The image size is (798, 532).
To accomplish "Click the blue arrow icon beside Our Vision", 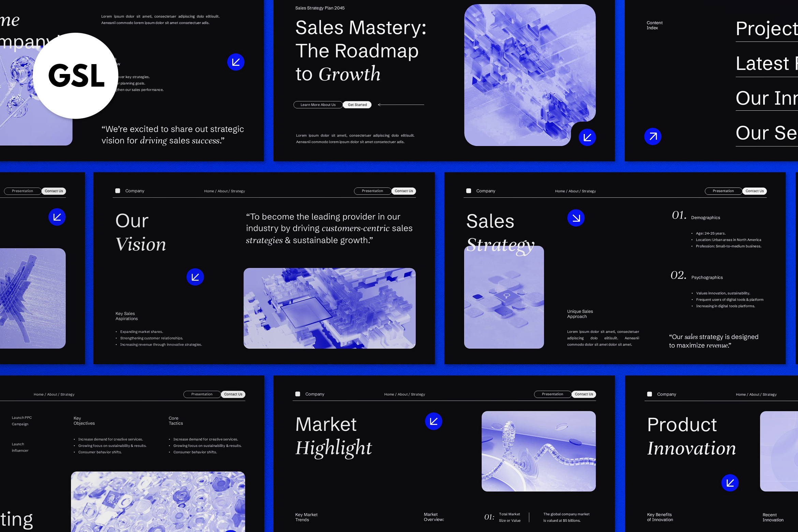I will point(195,277).
